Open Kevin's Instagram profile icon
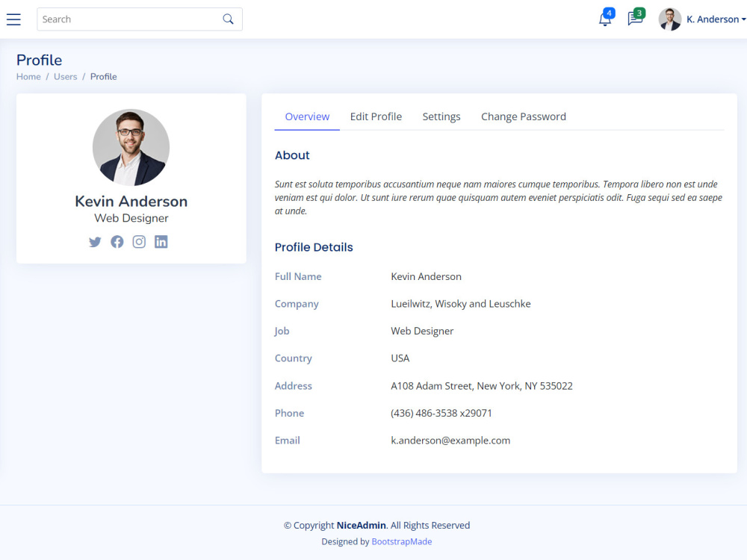Viewport: 747px width, 560px height. tap(139, 242)
